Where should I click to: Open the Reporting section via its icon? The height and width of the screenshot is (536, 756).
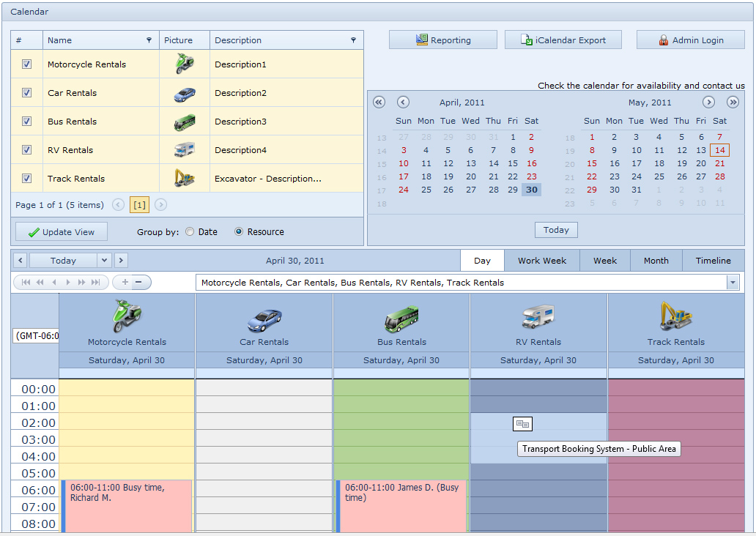click(x=421, y=40)
